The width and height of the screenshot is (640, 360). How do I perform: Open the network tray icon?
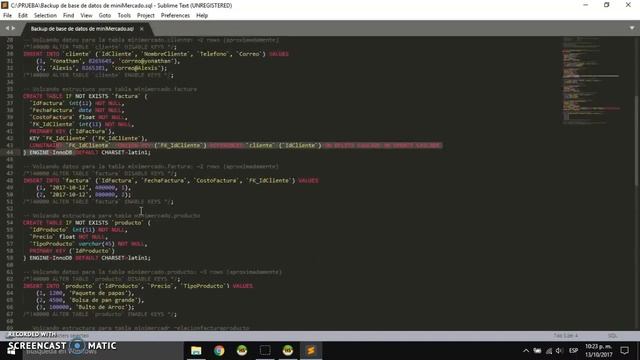pos(549,351)
